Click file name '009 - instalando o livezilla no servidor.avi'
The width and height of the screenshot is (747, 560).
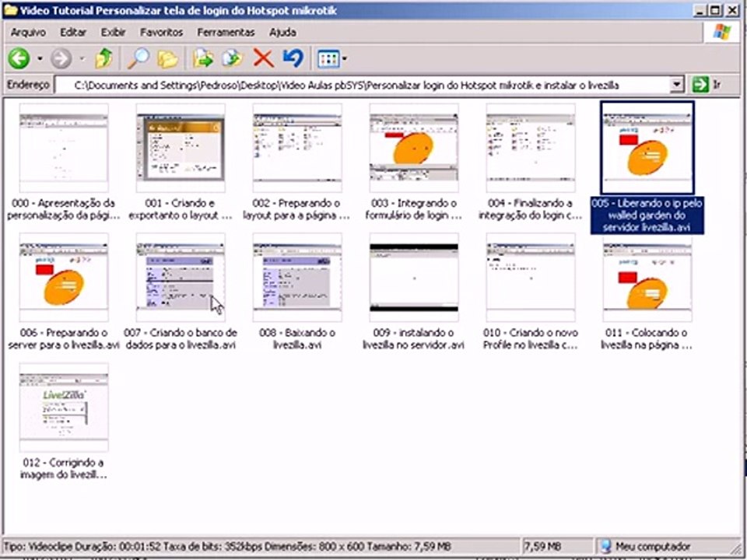click(x=413, y=338)
